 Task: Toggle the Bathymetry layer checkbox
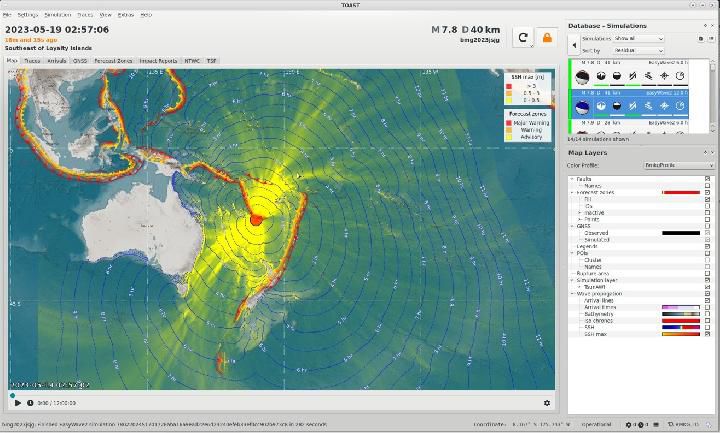pyautogui.click(x=707, y=314)
